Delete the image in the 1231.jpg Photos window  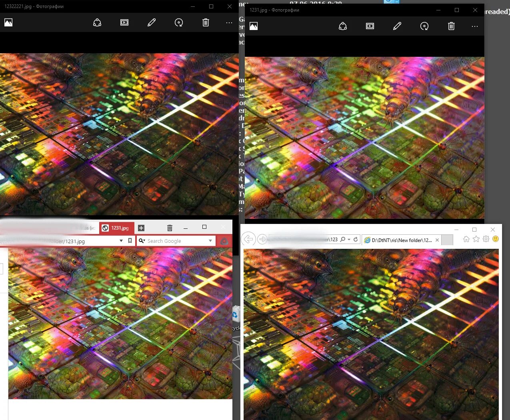click(451, 26)
